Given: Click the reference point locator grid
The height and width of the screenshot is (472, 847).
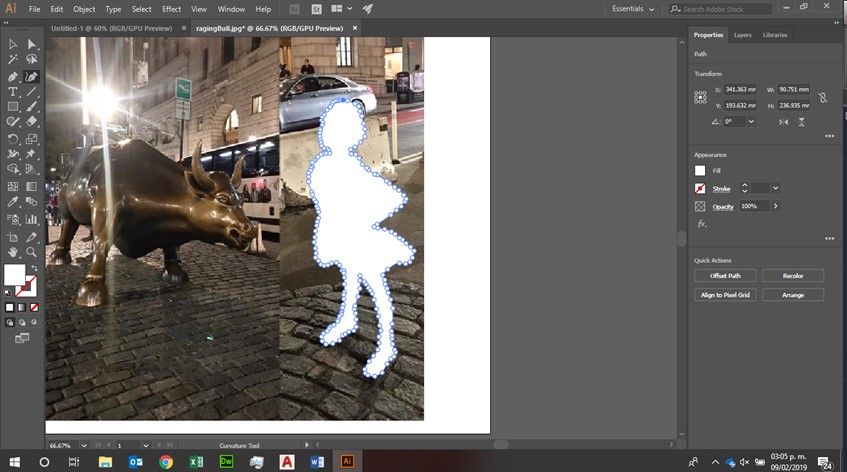Looking at the screenshot, I should 700,97.
